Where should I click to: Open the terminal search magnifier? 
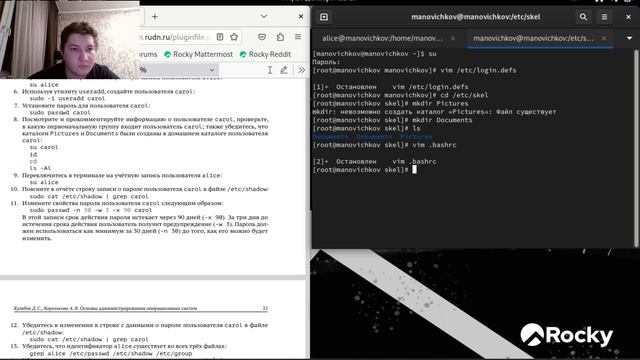tap(583, 17)
